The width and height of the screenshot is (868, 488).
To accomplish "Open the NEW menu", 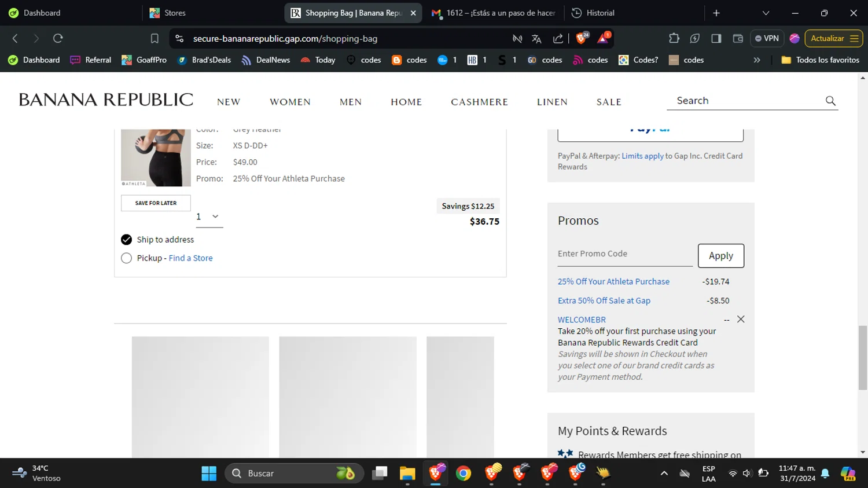I will (x=229, y=102).
